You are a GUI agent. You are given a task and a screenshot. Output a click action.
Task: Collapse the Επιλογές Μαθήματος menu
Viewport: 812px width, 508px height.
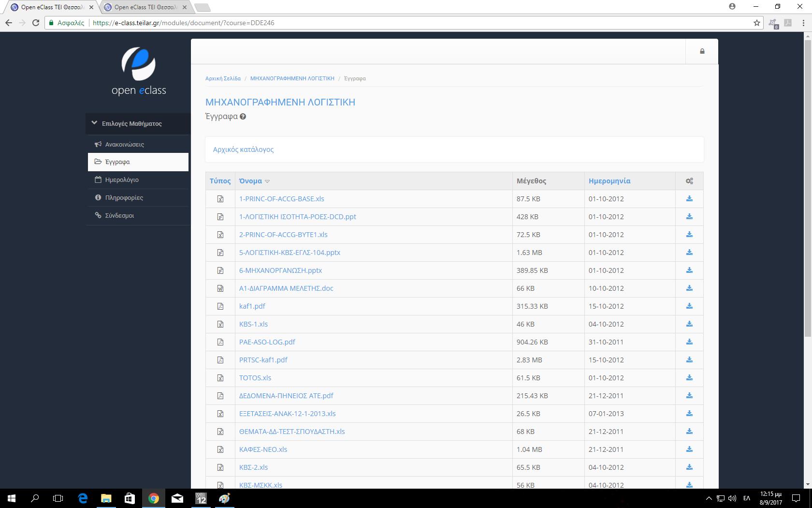coord(95,123)
